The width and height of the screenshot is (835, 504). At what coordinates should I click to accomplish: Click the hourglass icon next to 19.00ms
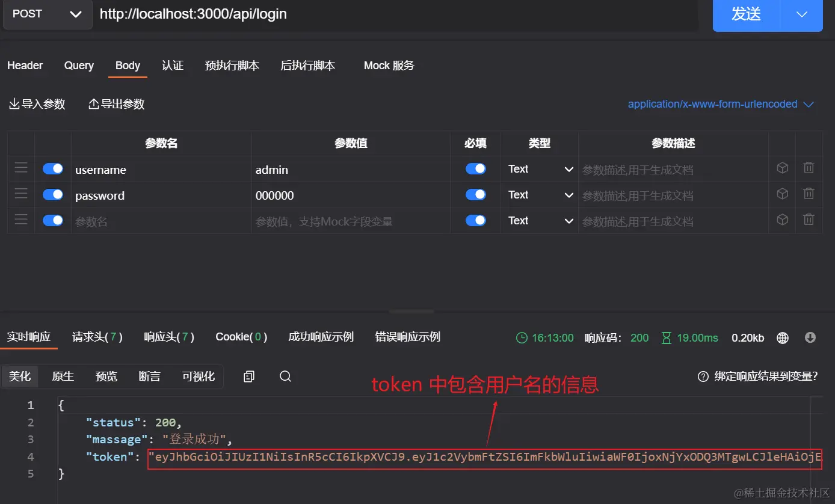tap(667, 338)
